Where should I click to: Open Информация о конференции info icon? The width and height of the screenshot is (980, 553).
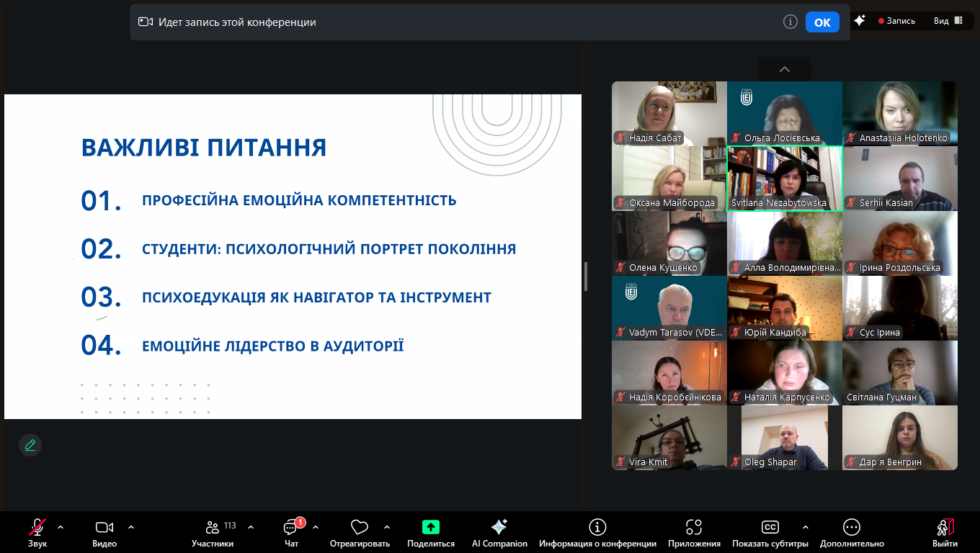coord(597,527)
